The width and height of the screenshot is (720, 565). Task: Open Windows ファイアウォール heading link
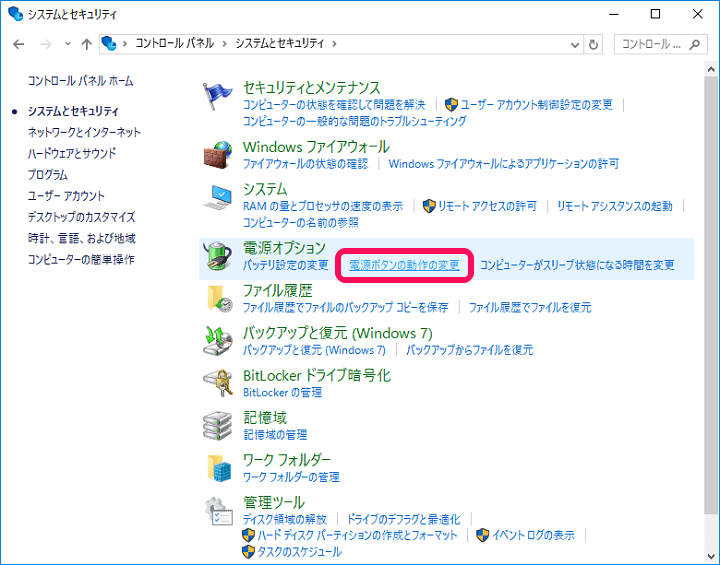(316, 147)
